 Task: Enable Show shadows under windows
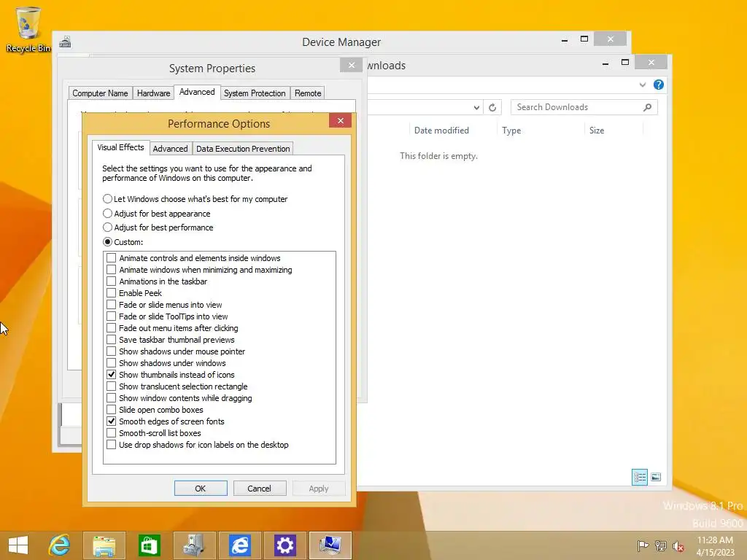(111, 363)
